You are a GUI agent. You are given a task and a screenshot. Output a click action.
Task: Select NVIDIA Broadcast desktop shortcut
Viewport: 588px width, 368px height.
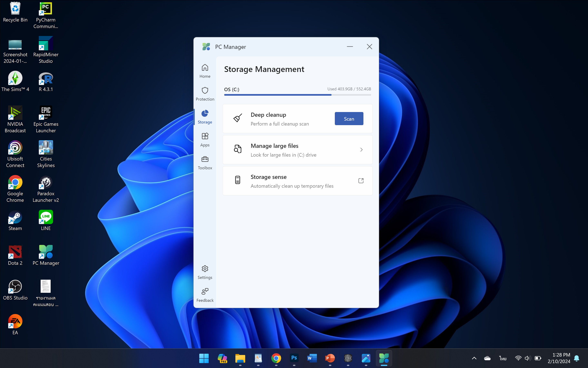click(x=15, y=120)
